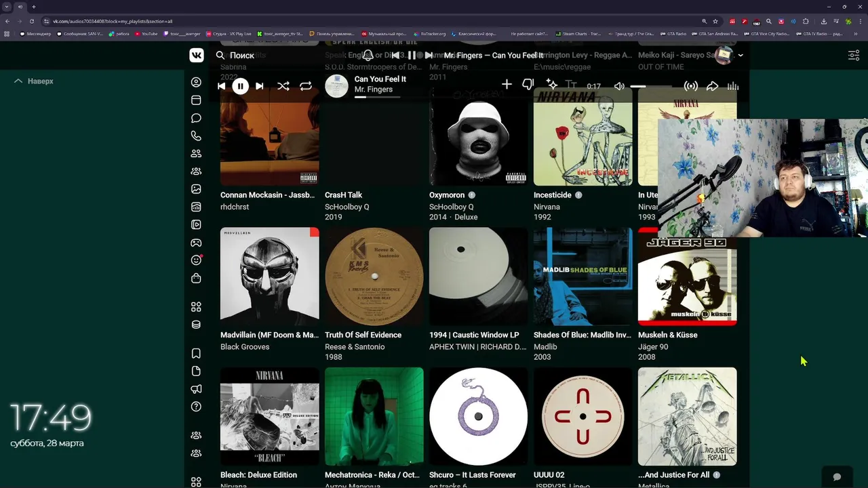Open Truth Of Self Evidence playlist link
The width and height of the screenshot is (868, 488).
coord(363,335)
